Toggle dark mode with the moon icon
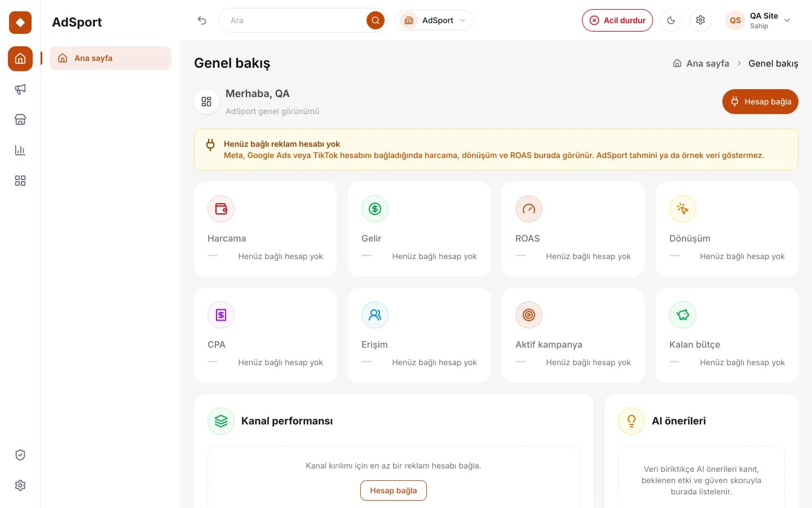 671,20
